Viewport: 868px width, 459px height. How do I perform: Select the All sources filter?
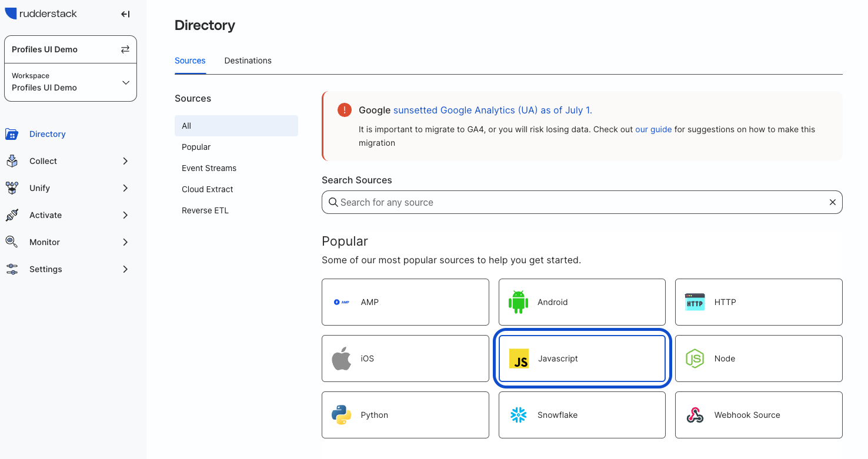pyautogui.click(x=236, y=126)
